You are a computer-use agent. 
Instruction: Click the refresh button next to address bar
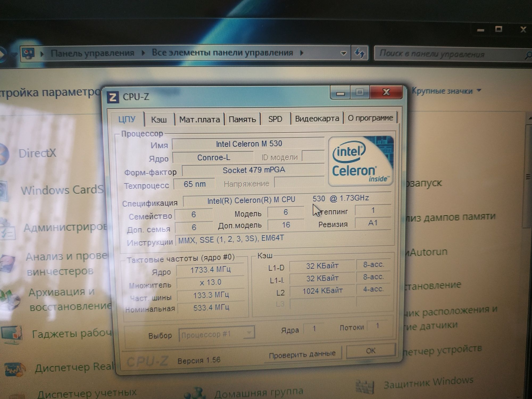pos(360,53)
